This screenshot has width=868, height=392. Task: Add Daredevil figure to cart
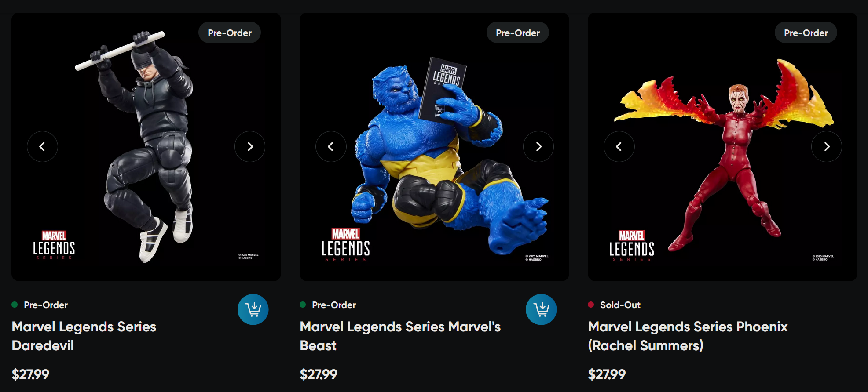pyautogui.click(x=253, y=309)
